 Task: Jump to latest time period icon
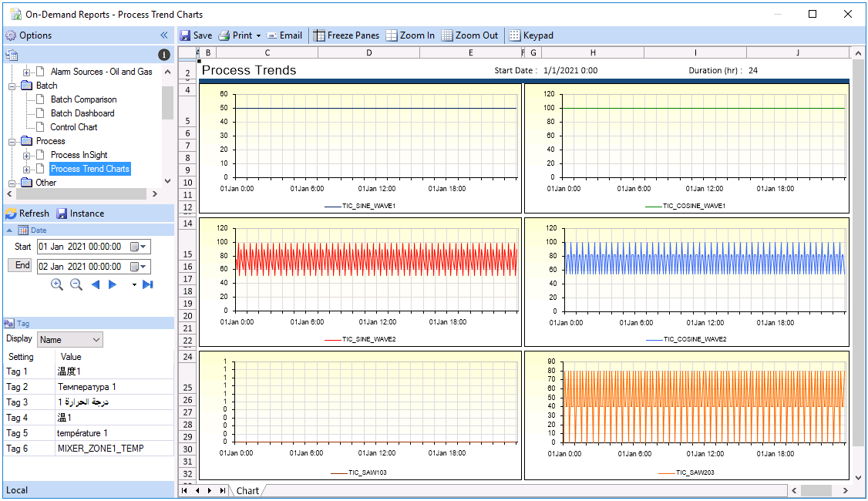[147, 284]
